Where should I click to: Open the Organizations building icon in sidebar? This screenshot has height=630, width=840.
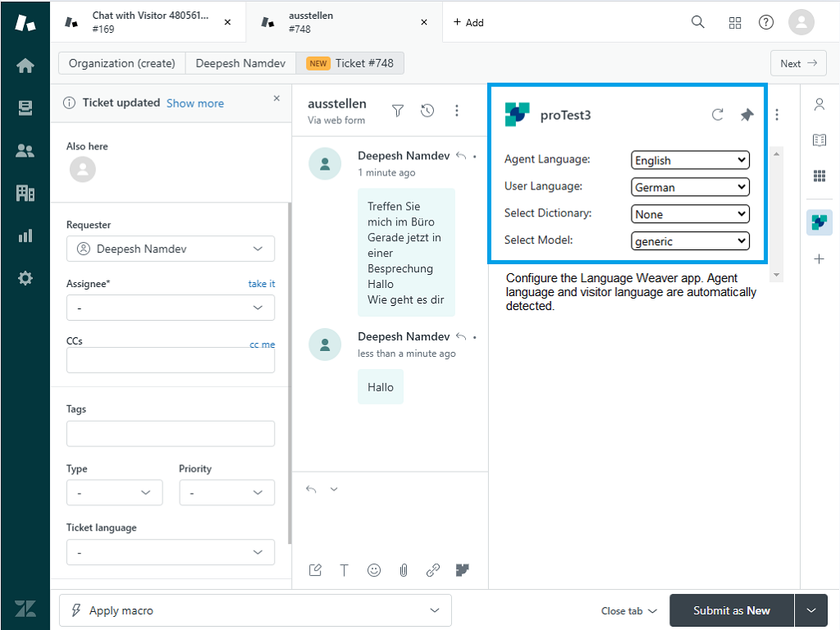(x=25, y=193)
